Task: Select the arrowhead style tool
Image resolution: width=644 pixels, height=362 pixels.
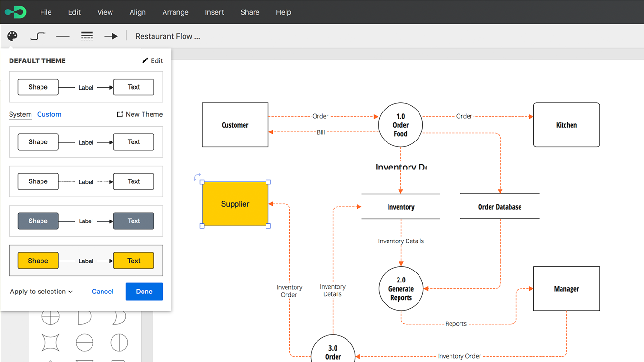Action: click(x=111, y=36)
